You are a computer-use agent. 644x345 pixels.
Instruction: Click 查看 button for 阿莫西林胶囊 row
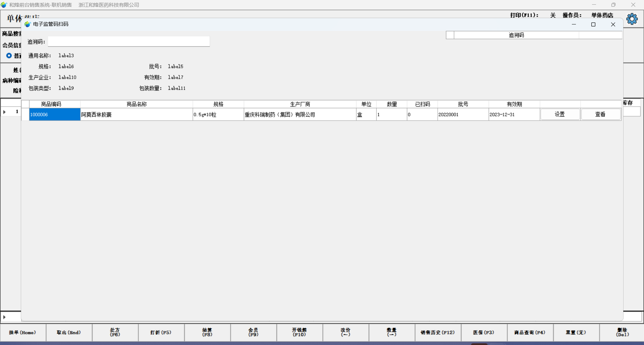click(x=600, y=115)
